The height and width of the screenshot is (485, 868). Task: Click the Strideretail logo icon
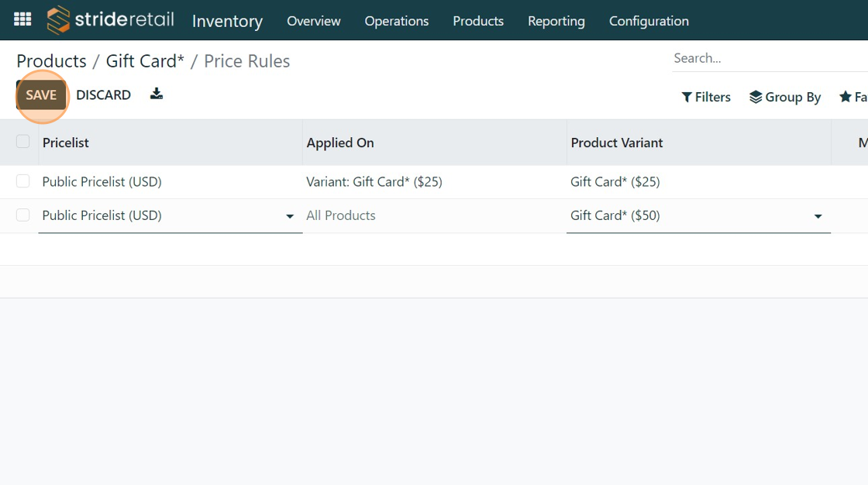(58, 20)
